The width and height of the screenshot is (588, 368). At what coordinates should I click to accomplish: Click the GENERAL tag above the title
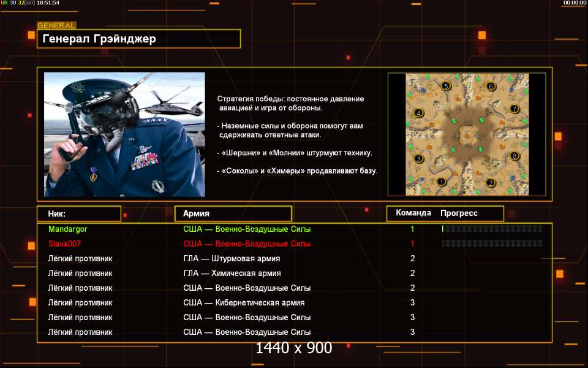tap(56, 26)
